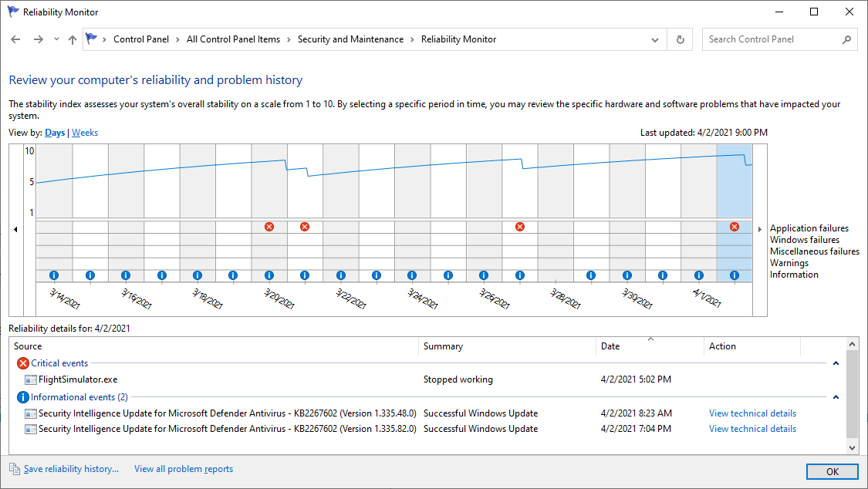Viewport: 868px width, 489px height.
Task: Click information icon for 3/21/2021
Action: click(x=305, y=275)
